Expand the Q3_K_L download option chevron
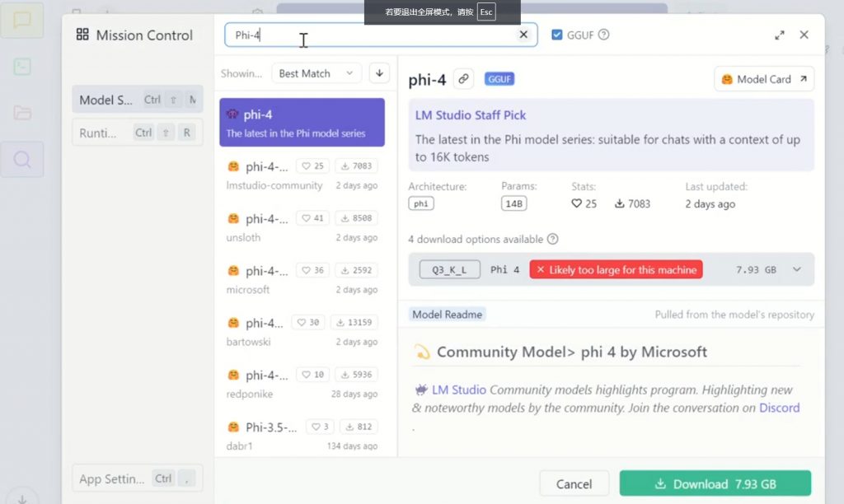The width and height of the screenshot is (844, 504). (797, 269)
